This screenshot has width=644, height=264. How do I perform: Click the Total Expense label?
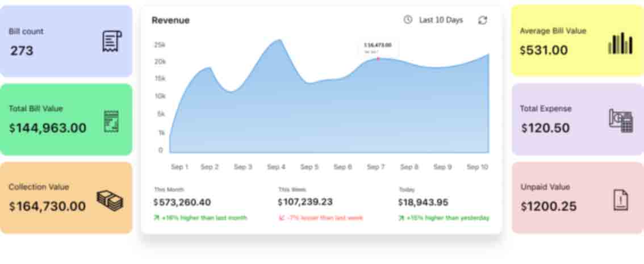tap(546, 109)
